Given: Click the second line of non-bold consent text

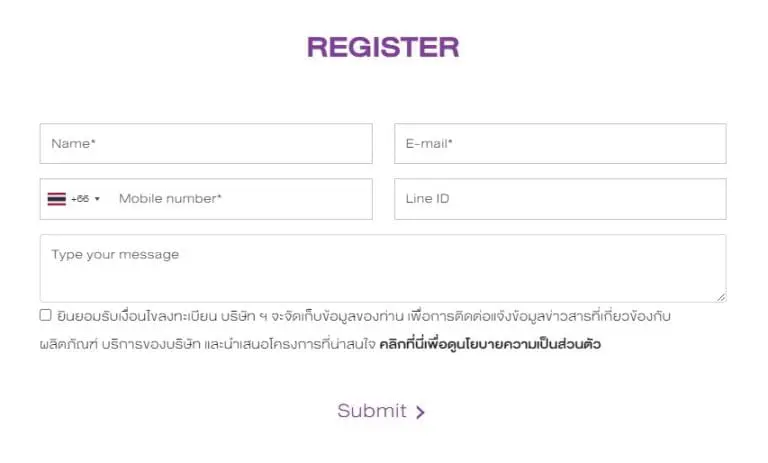Looking at the screenshot, I should pos(208,344).
